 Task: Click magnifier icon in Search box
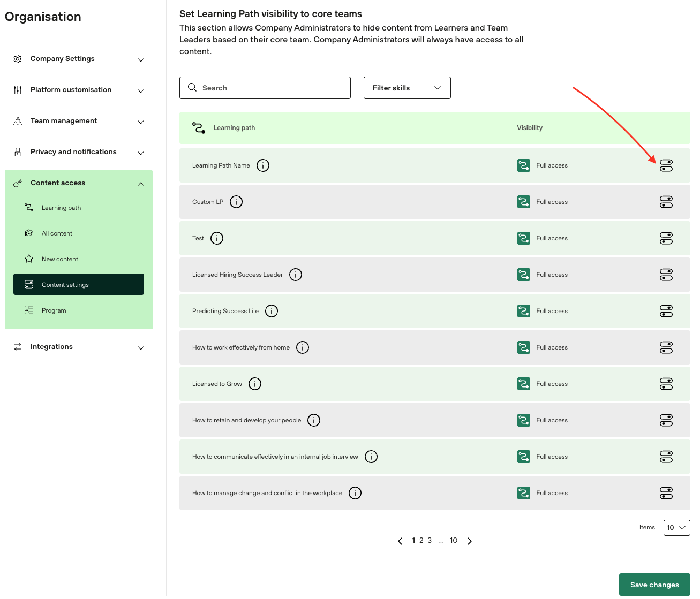coord(192,88)
